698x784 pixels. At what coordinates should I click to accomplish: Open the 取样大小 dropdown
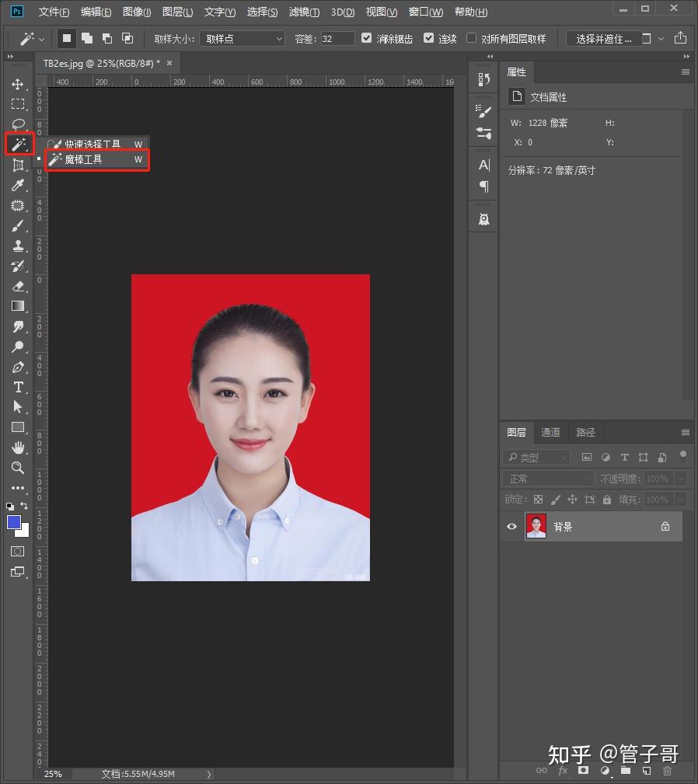(x=243, y=39)
